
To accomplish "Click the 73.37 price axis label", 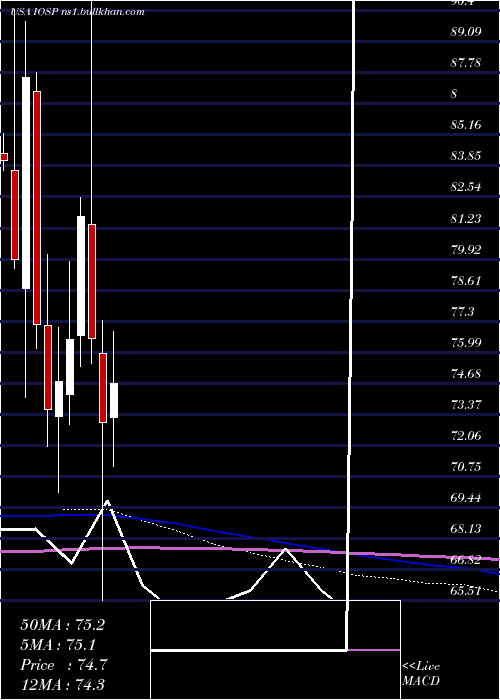I will [466, 405].
